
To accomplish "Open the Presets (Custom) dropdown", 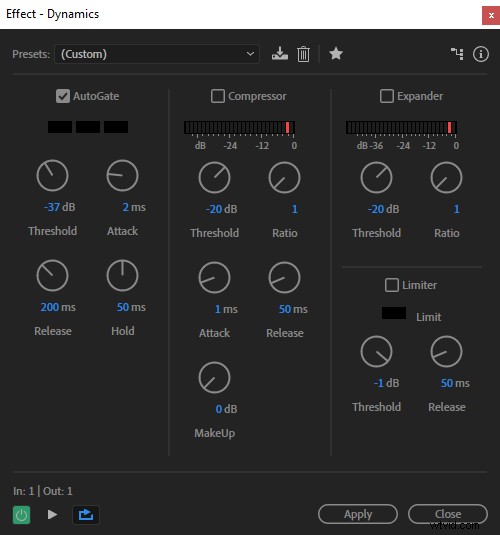I will click(x=157, y=54).
